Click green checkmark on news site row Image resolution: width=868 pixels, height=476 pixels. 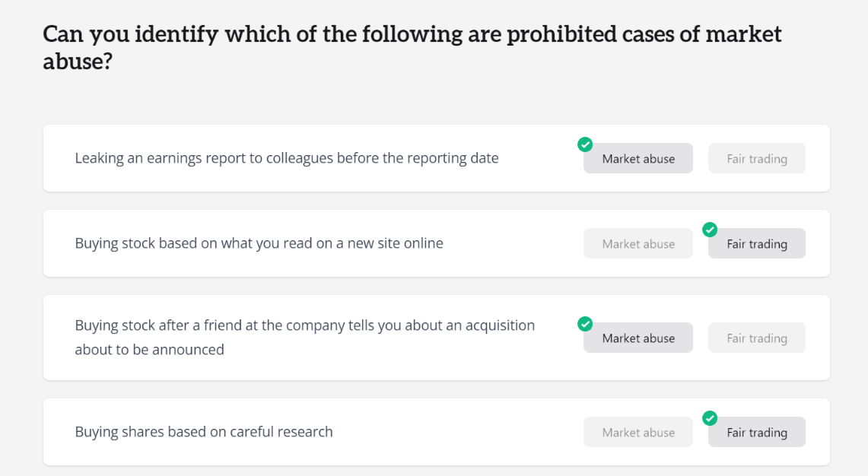(x=710, y=230)
